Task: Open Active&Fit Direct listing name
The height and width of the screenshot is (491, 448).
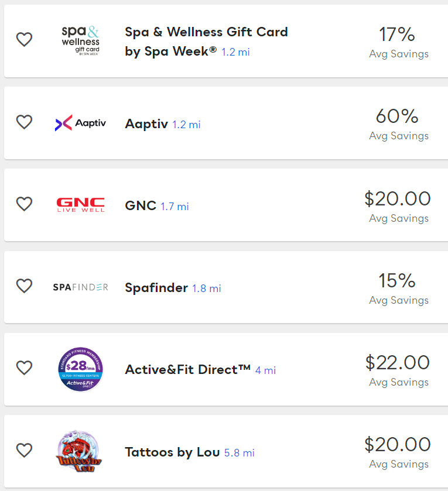Action: (187, 370)
